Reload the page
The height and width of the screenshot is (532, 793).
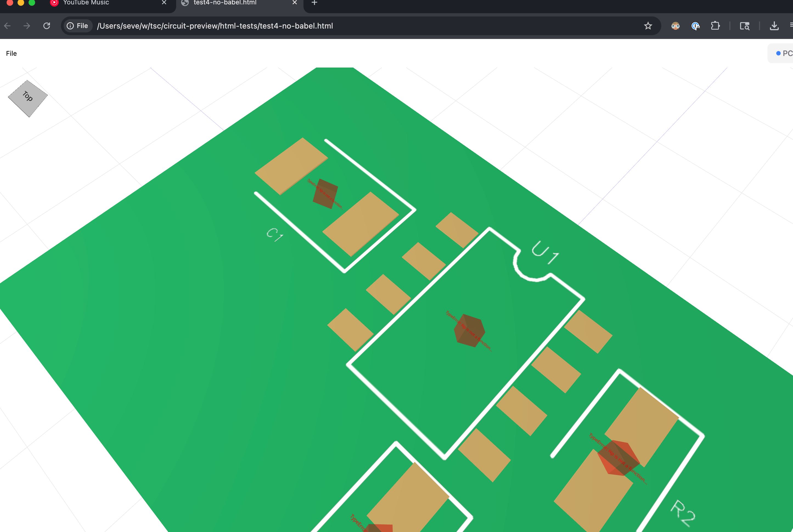(x=47, y=26)
